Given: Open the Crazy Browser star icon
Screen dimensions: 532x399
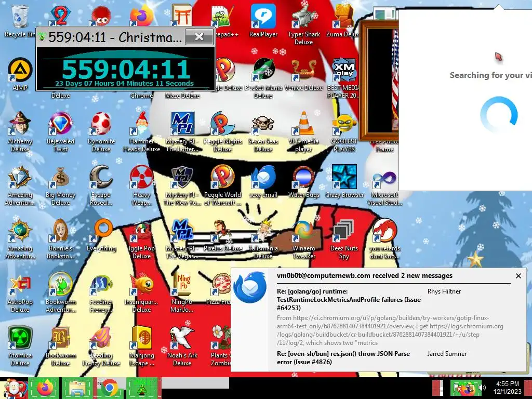Looking at the screenshot, I should pos(344,181).
